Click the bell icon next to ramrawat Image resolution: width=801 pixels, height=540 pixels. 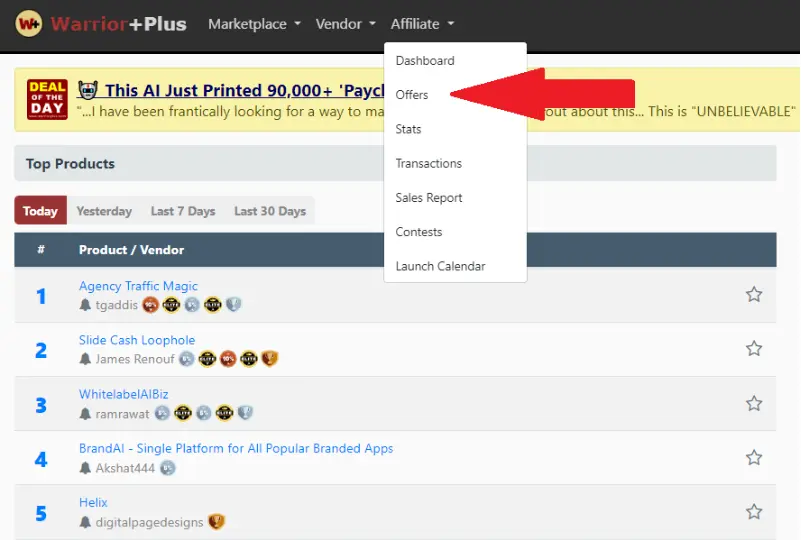click(85, 414)
